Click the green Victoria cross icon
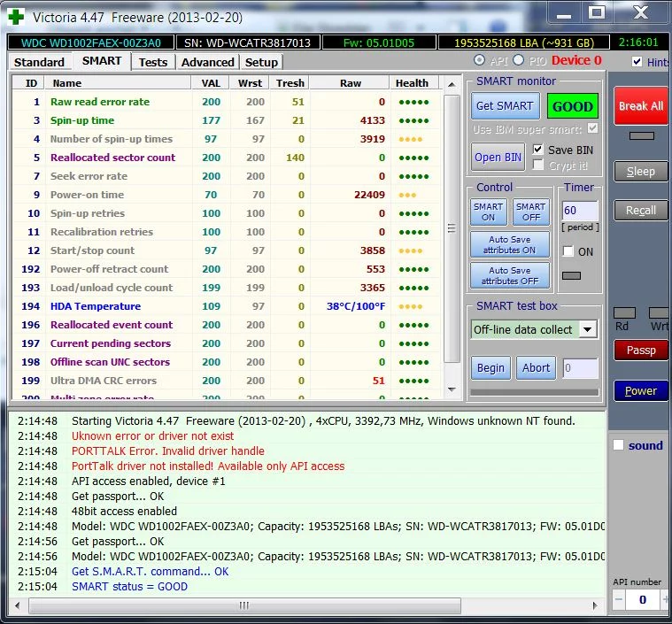The width and height of the screenshot is (672, 624). (x=15, y=15)
